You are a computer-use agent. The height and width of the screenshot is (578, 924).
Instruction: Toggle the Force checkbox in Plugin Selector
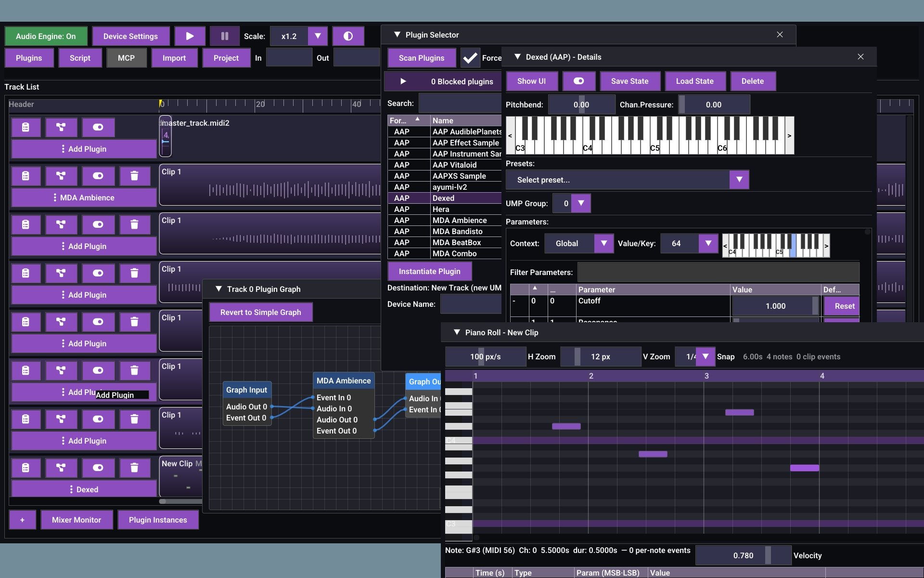(x=470, y=57)
